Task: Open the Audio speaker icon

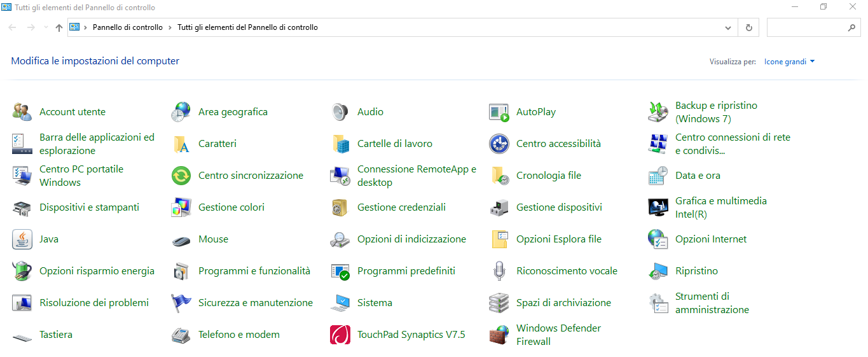Action: pos(340,112)
